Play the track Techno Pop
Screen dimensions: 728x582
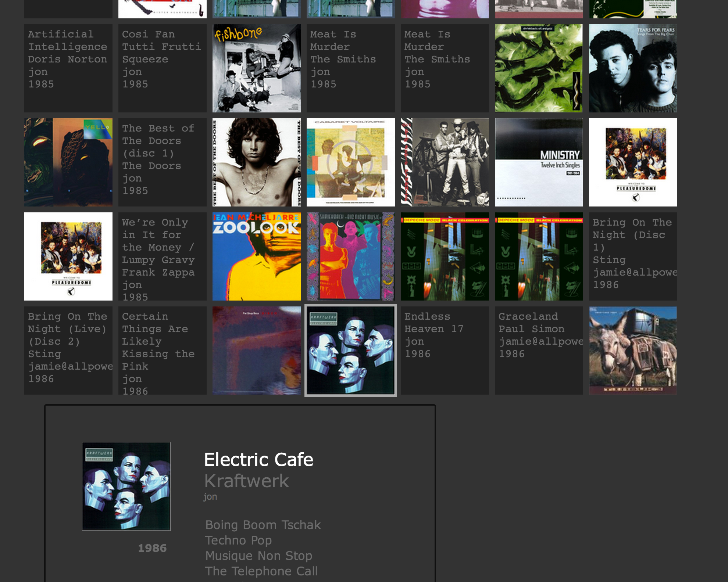coord(238,540)
